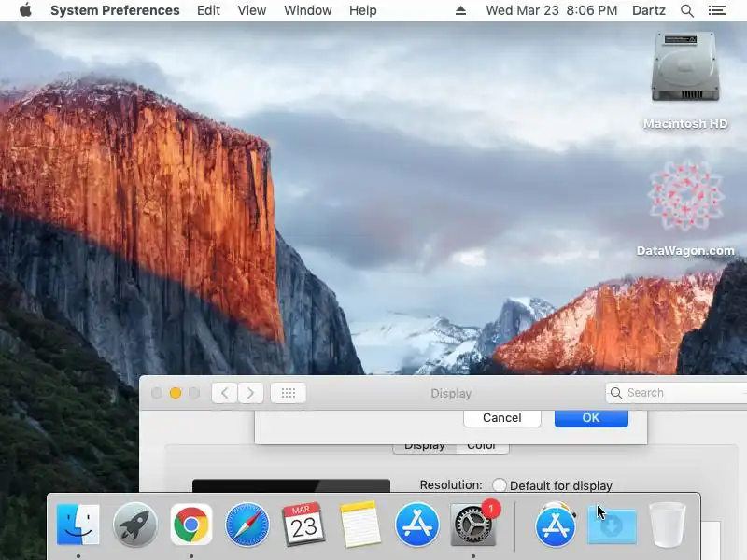
Task: Open Spotlight search magnifier
Action: (686, 10)
